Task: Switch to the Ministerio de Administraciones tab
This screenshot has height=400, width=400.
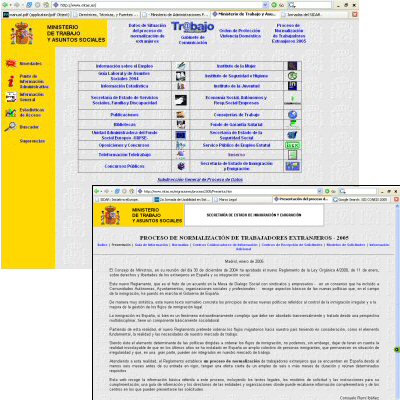Action: tap(175, 15)
